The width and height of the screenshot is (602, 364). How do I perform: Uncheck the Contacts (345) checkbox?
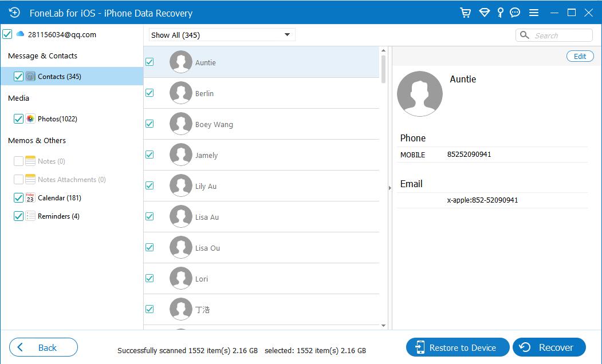tap(18, 76)
